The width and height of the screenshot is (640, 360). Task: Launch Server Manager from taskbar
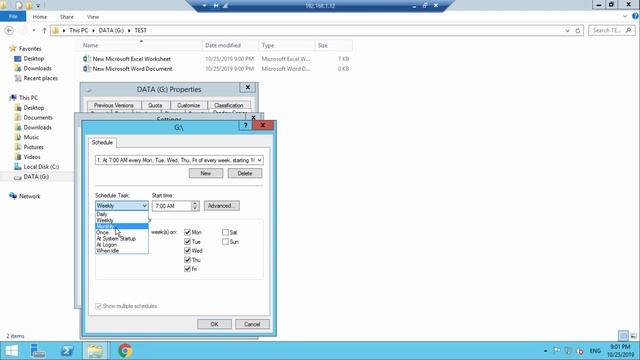click(x=38, y=351)
